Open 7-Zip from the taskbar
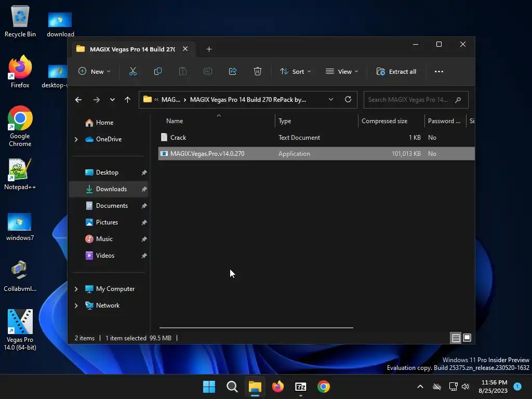 coord(301,387)
